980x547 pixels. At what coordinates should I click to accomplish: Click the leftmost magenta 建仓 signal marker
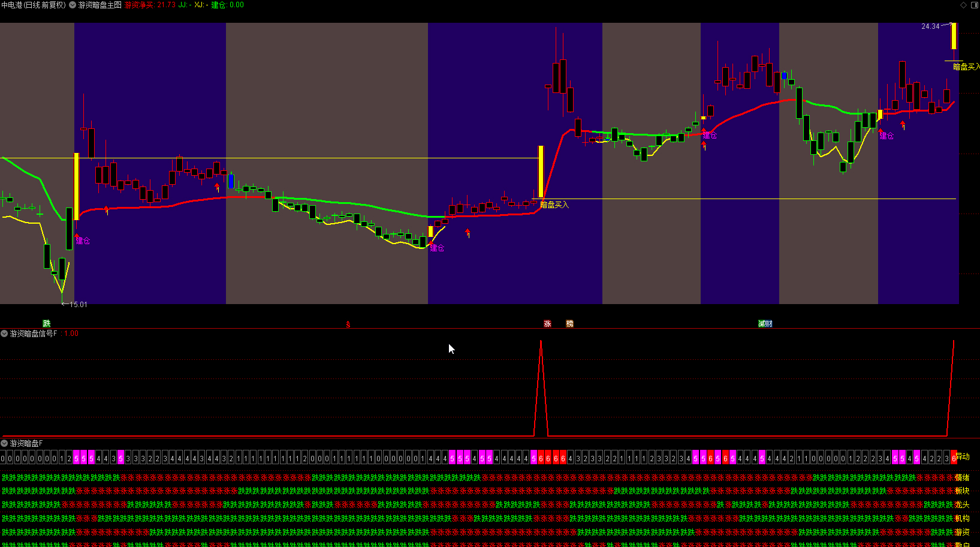point(83,241)
